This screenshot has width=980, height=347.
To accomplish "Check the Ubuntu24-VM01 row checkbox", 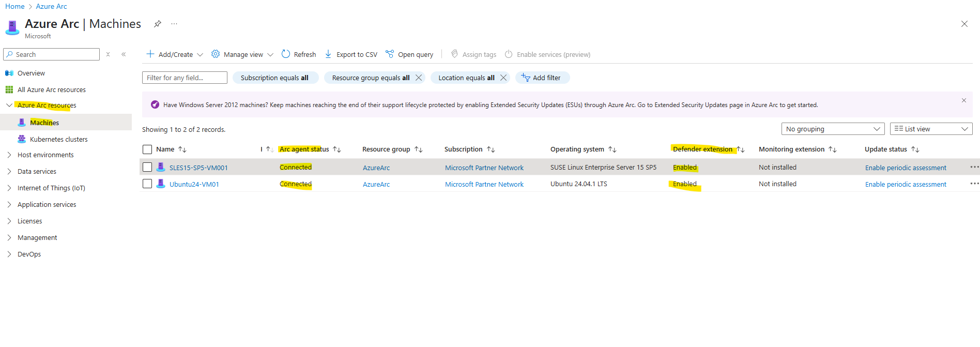I will pyautogui.click(x=147, y=184).
